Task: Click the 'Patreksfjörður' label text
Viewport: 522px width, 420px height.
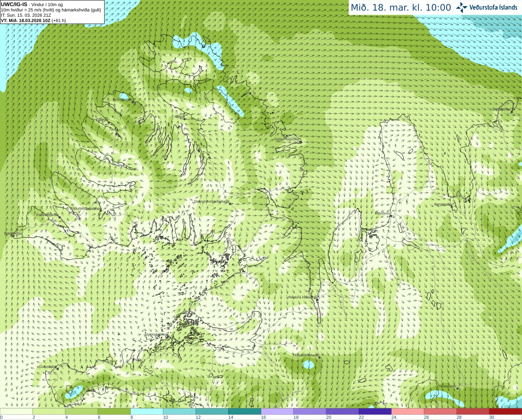Action: coord(48,215)
